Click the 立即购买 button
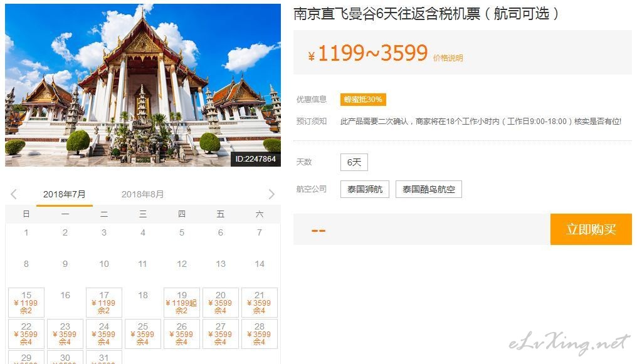This screenshot has width=637, height=364. 591,229
